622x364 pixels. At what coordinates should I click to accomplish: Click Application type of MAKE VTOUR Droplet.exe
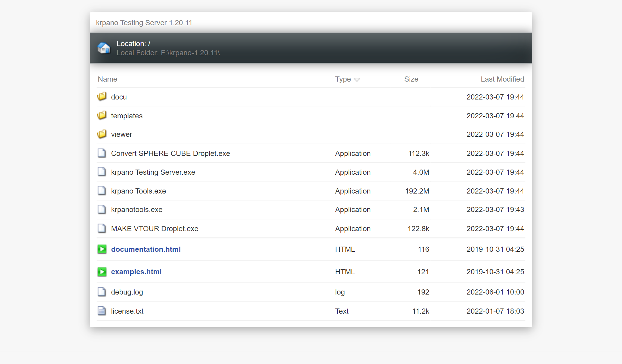353,229
